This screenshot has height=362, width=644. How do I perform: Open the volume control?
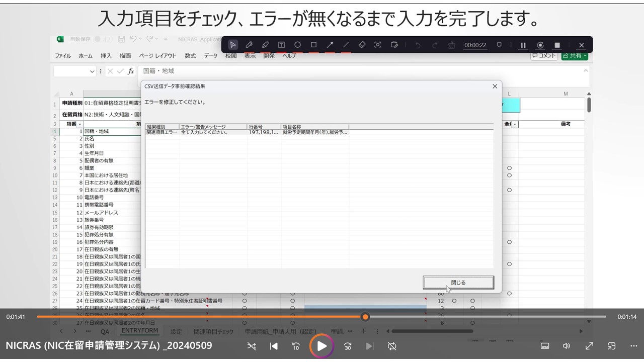pos(567,346)
